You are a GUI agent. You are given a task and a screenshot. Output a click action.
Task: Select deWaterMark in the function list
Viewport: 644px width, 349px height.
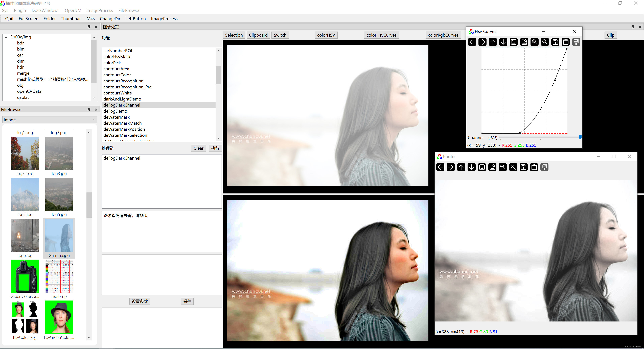(x=116, y=117)
